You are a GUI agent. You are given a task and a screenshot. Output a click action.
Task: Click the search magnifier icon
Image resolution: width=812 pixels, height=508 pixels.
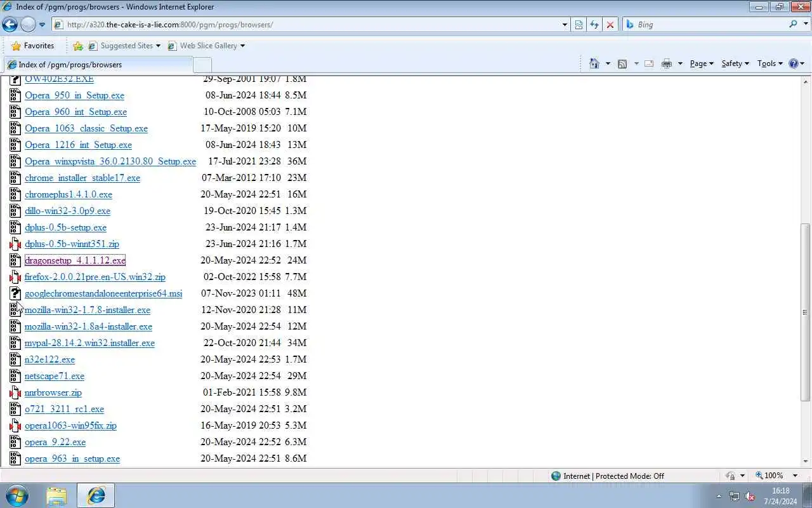click(793, 24)
